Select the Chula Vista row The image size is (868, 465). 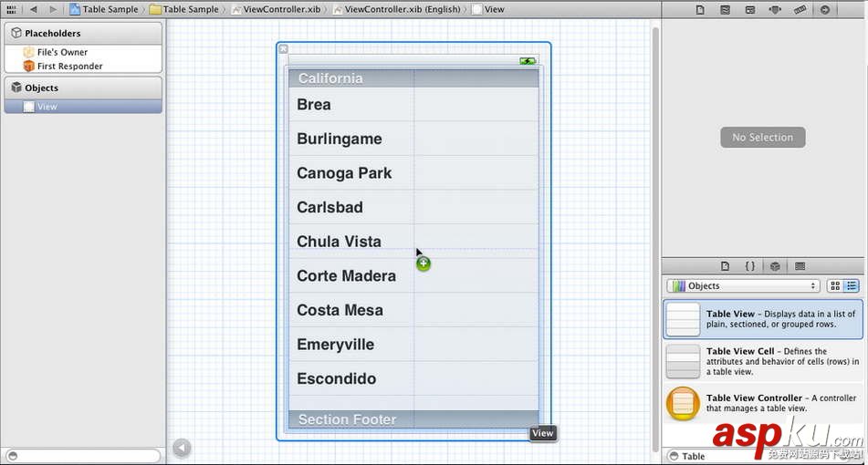click(x=413, y=242)
